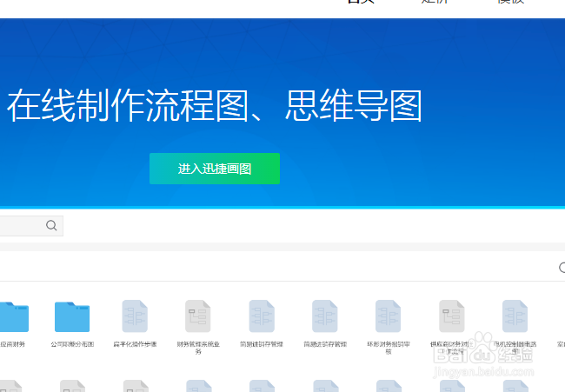Open the 扁平化操作步骤 mind map file
Viewport: 565px width, 392px height.
tap(135, 316)
